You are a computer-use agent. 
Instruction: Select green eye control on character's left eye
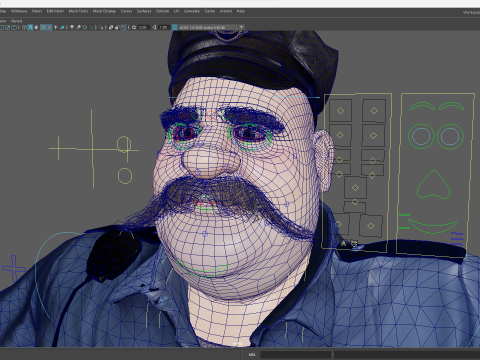(249, 136)
